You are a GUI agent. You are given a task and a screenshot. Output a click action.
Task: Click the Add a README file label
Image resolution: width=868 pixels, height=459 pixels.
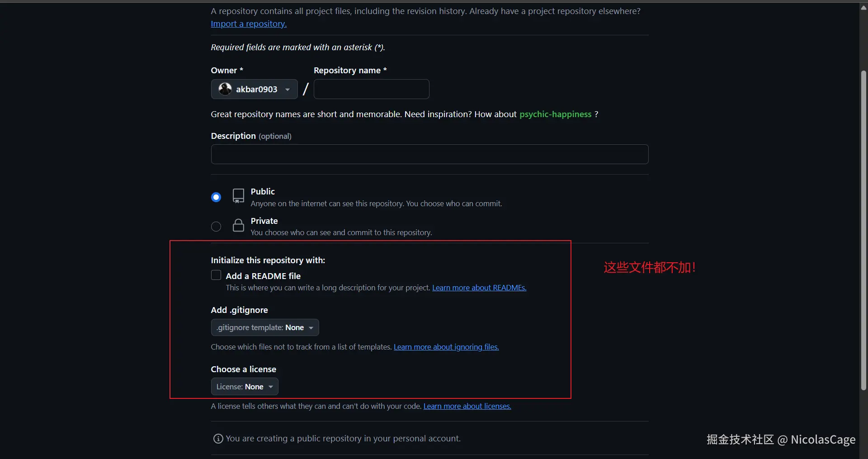[263, 276]
